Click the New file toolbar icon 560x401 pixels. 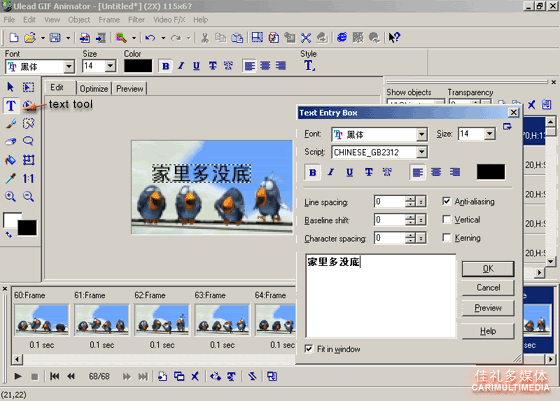14,37
